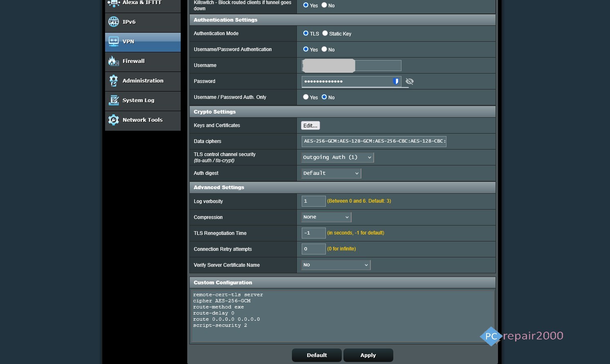Screen dimensions: 610x364
Task: Open the System Log menu item
Action: click(x=143, y=101)
